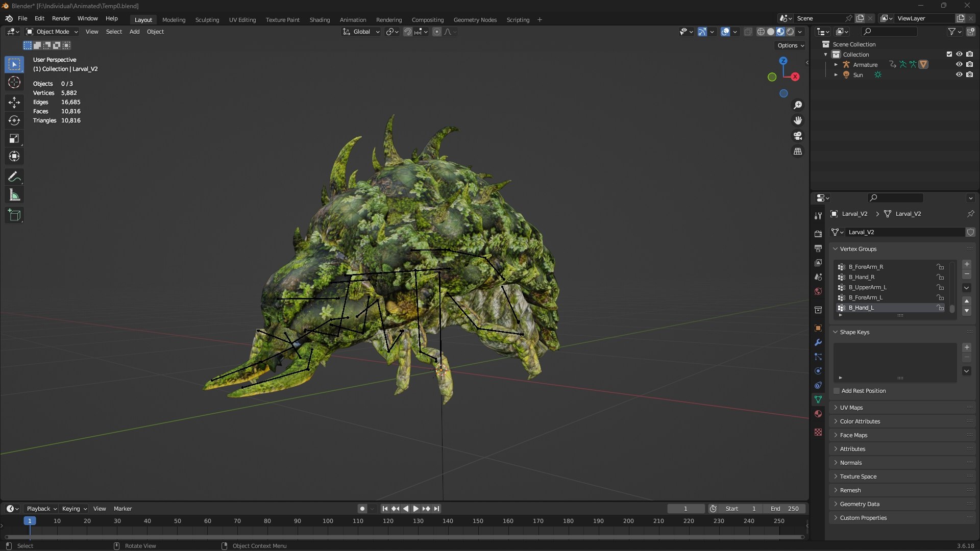Open the Material properties tab
This screenshot has height=551, width=980.
pos(818,414)
